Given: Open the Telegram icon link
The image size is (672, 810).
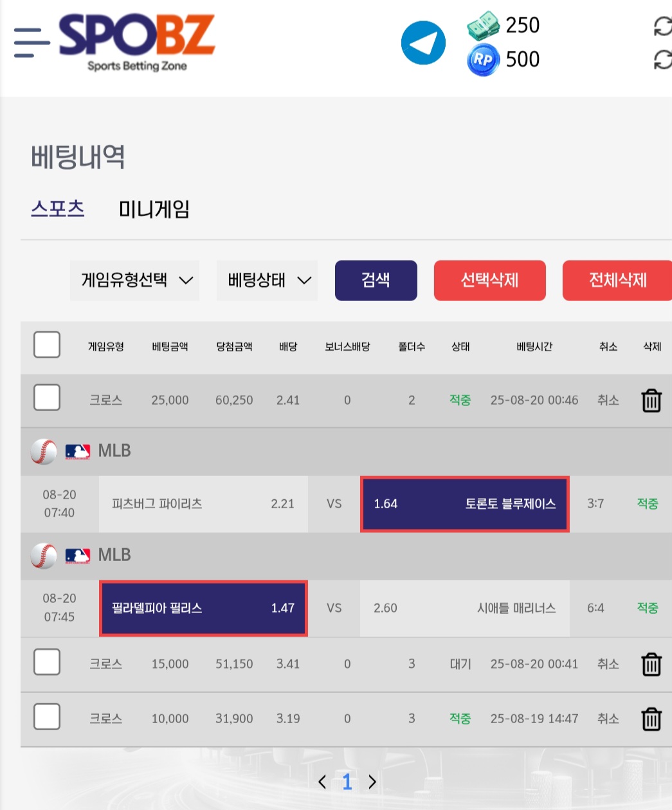Looking at the screenshot, I should coord(423,43).
